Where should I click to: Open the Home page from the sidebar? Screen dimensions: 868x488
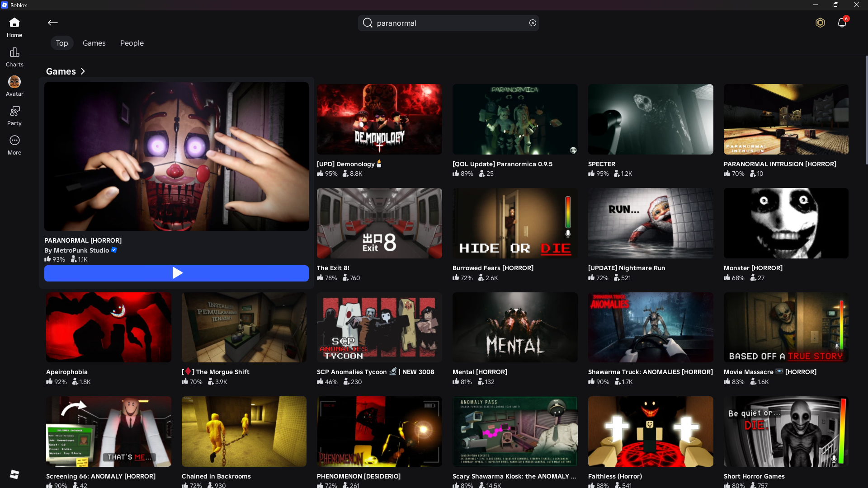tap(14, 28)
